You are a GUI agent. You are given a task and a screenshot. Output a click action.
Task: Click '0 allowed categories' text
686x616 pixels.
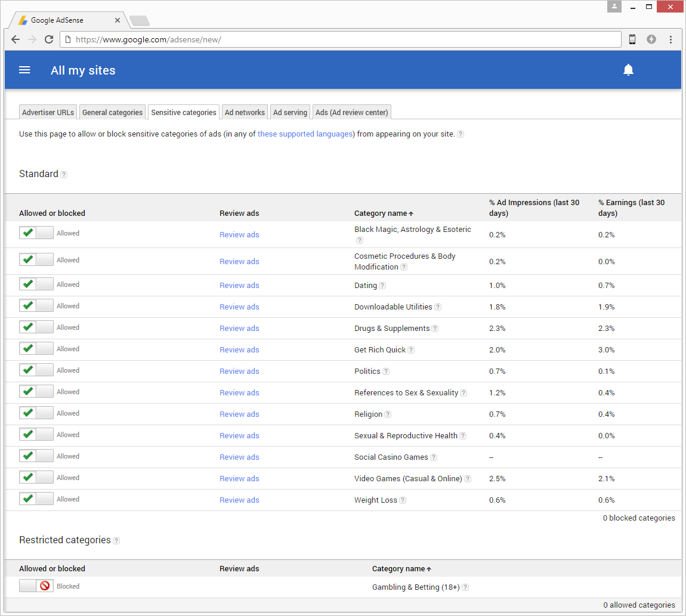(x=639, y=605)
